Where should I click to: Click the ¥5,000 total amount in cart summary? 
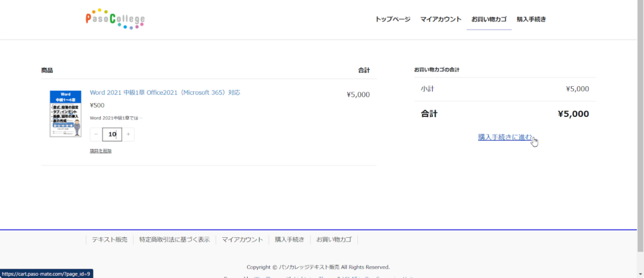pos(573,114)
